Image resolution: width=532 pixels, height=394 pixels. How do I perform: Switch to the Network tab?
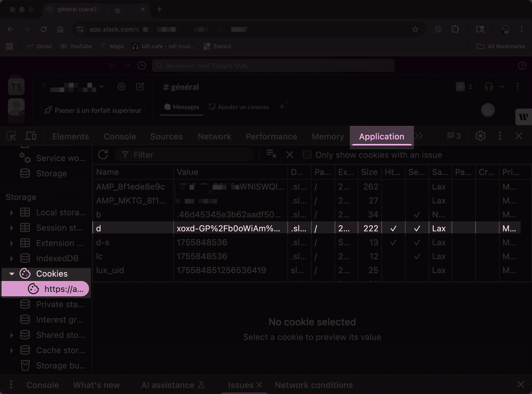pyautogui.click(x=214, y=136)
